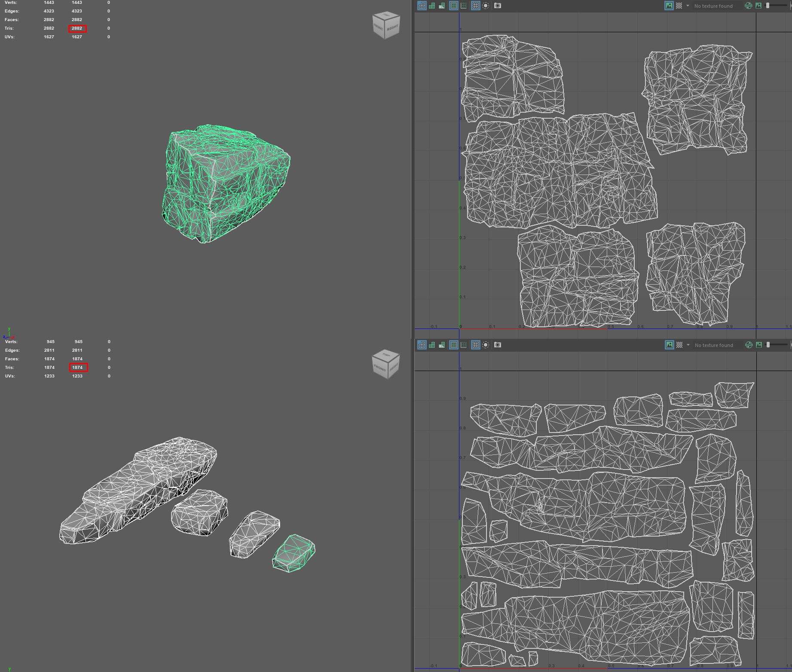This screenshot has width=792, height=672.
Task: Toggle Isolate Select in lower UV editor
Action: point(486,345)
